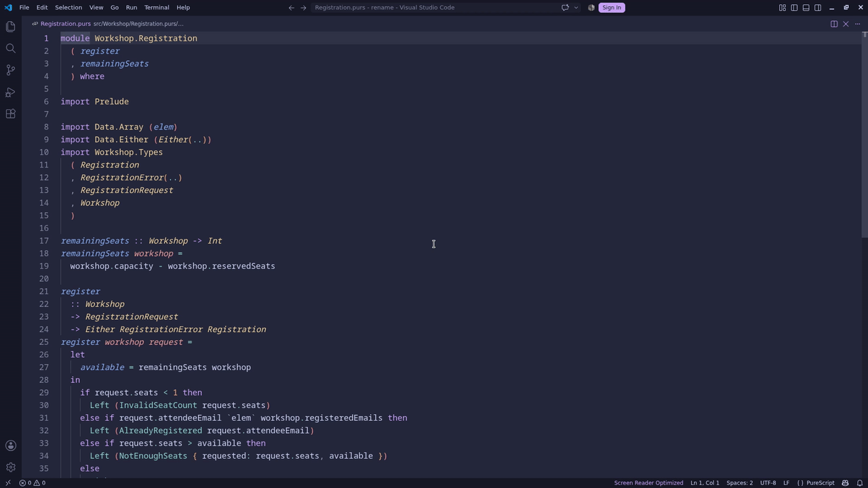
Task: Click the command center search box
Action: tap(433, 7)
